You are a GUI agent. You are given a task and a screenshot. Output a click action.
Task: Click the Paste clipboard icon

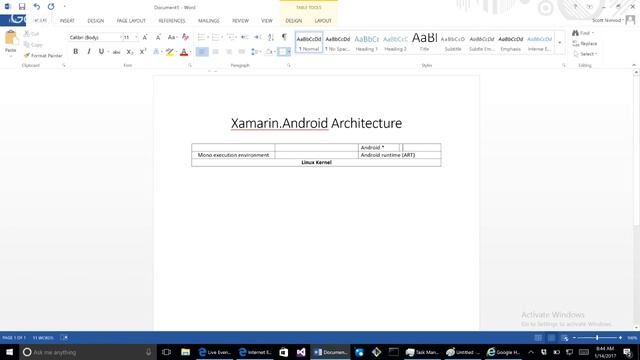point(11,38)
